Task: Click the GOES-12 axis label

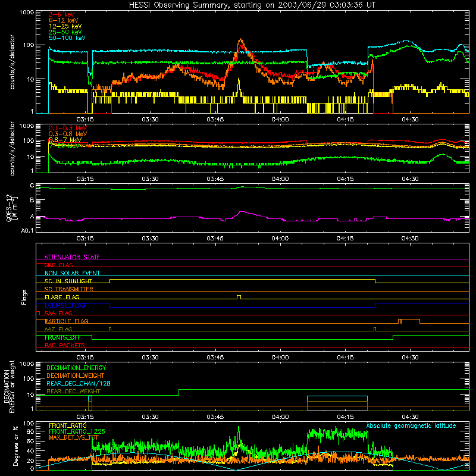Action: tap(12, 208)
